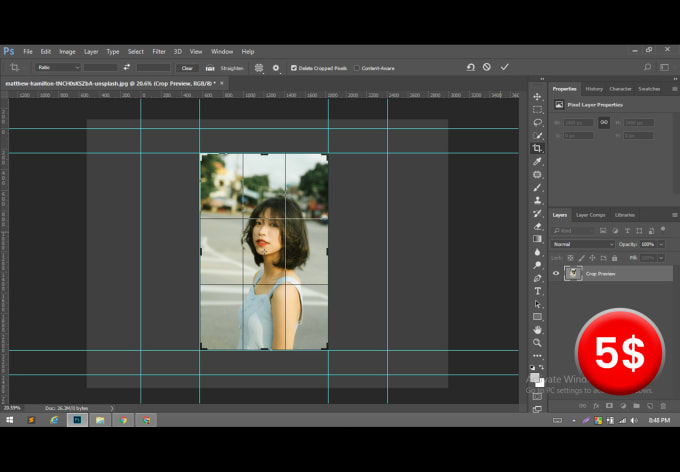Change the screen mode
Image resolution: width=680 pixels, height=472 pixels.
point(537,409)
